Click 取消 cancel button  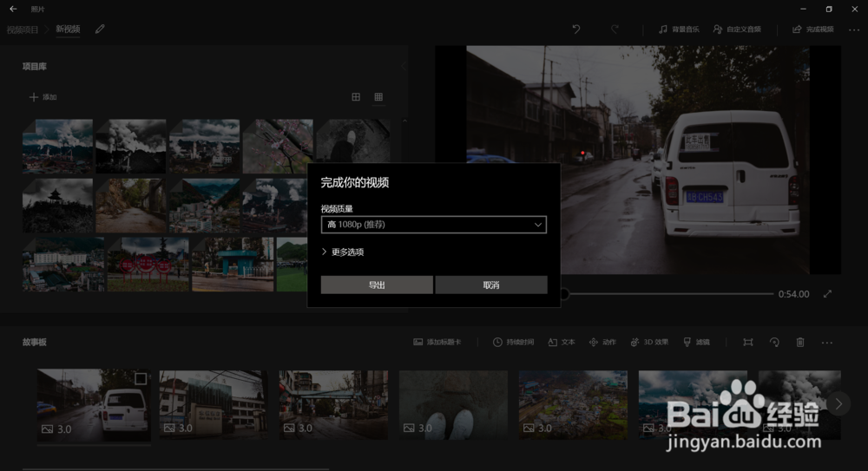(x=491, y=285)
